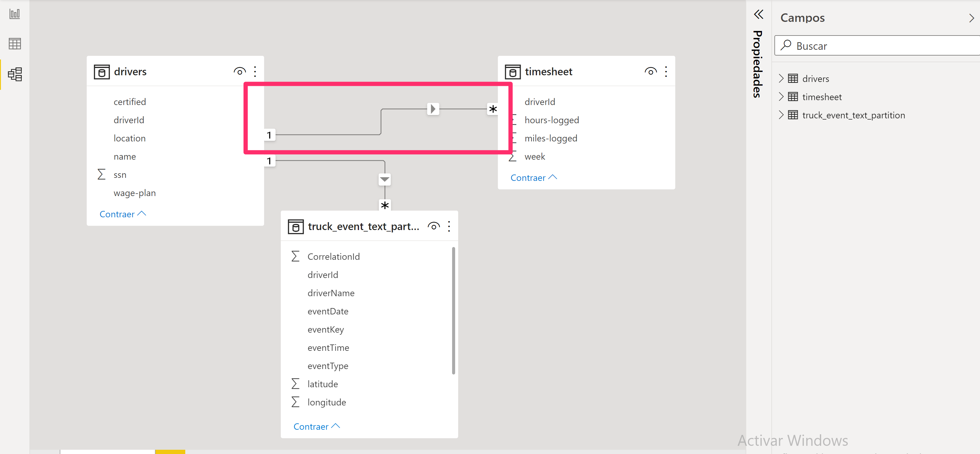Collapse the drivers table card with Contraer
980x454 pixels.
coord(122,214)
